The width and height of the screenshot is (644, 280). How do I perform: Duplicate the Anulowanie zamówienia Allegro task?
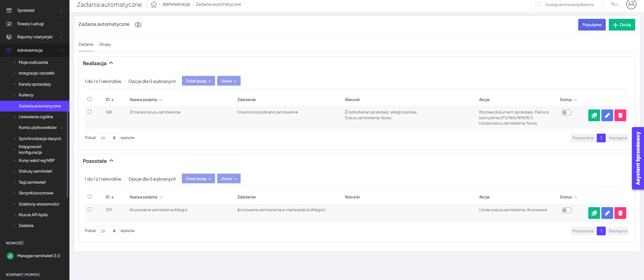[594, 213]
